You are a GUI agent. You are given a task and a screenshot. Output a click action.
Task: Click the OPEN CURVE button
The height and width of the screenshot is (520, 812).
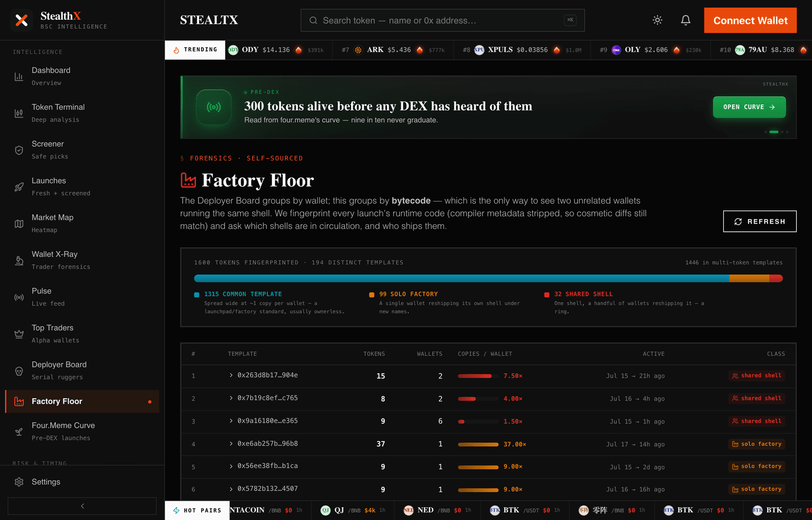749,107
